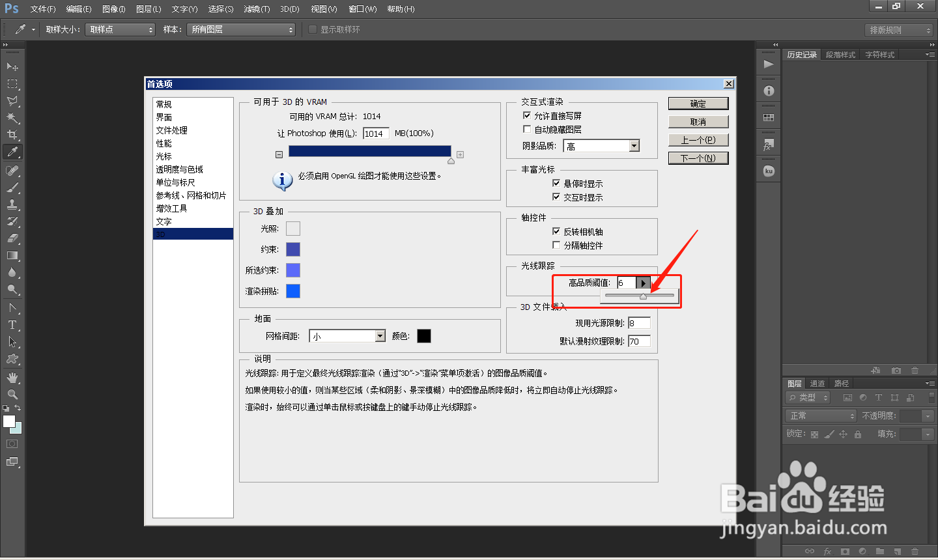Select the Move tool
938x560 pixels.
[12, 66]
